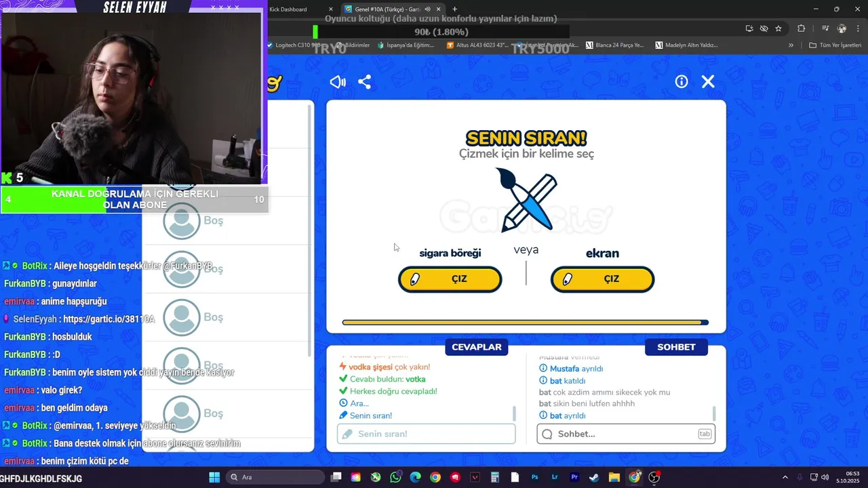Open the Gartic share icon
The image size is (868, 488).
365,82
